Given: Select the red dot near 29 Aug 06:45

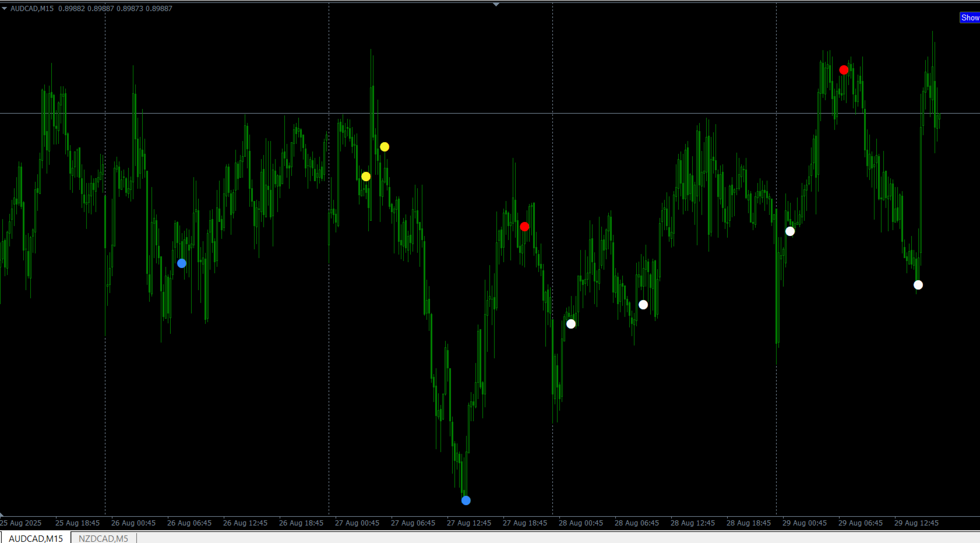Looking at the screenshot, I should pos(844,70).
